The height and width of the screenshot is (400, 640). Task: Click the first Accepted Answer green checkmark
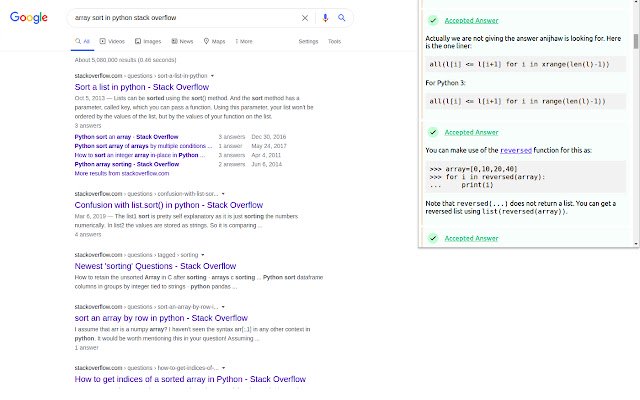click(x=433, y=20)
